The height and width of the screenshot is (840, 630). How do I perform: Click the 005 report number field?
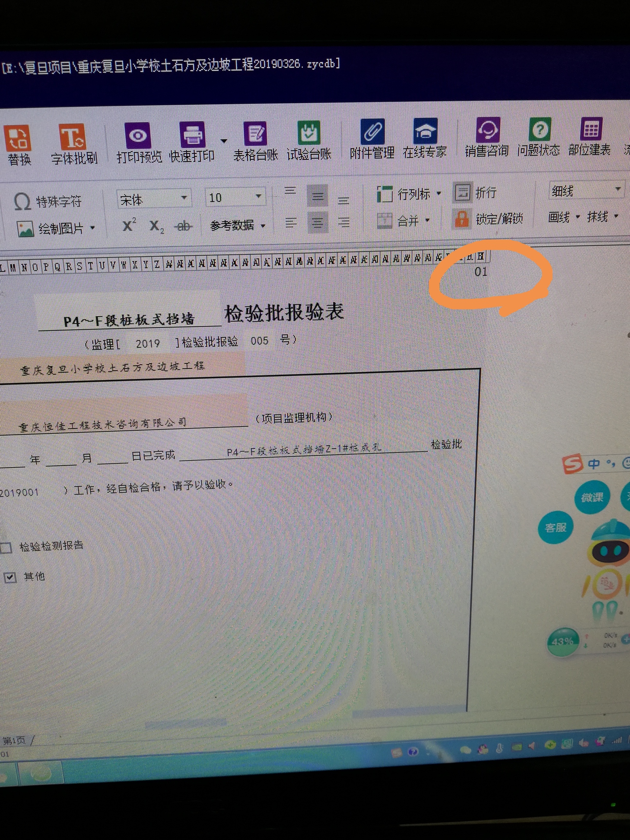pos(259,341)
